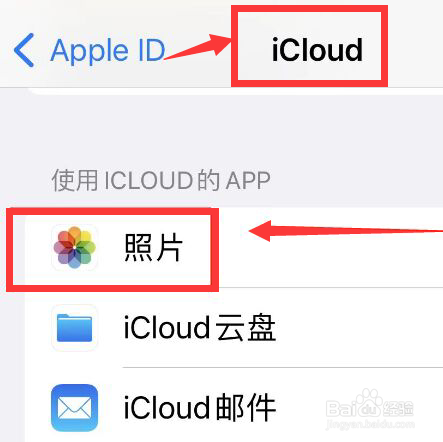Click the jingyan.baidu.com watermark text
This screenshot has width=443, height=442.
tap(370, 424)
